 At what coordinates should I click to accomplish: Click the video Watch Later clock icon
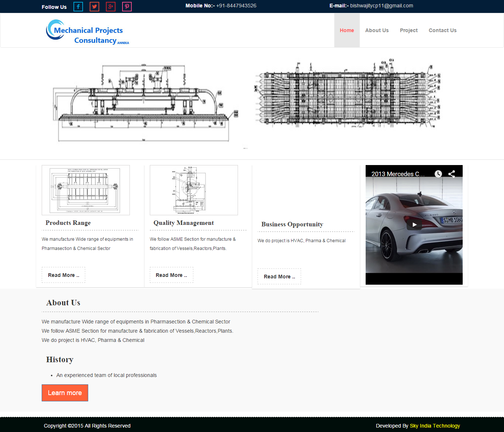438,174
